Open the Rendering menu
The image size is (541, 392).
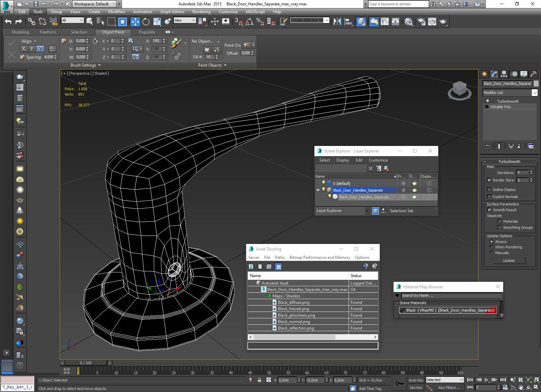click(202, 12)
